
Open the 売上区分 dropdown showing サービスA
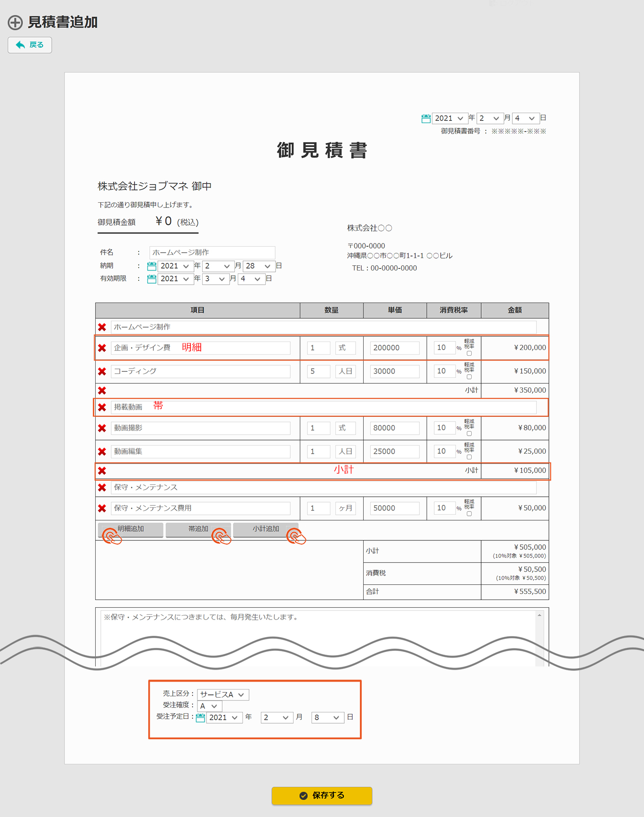click(223, 695)
